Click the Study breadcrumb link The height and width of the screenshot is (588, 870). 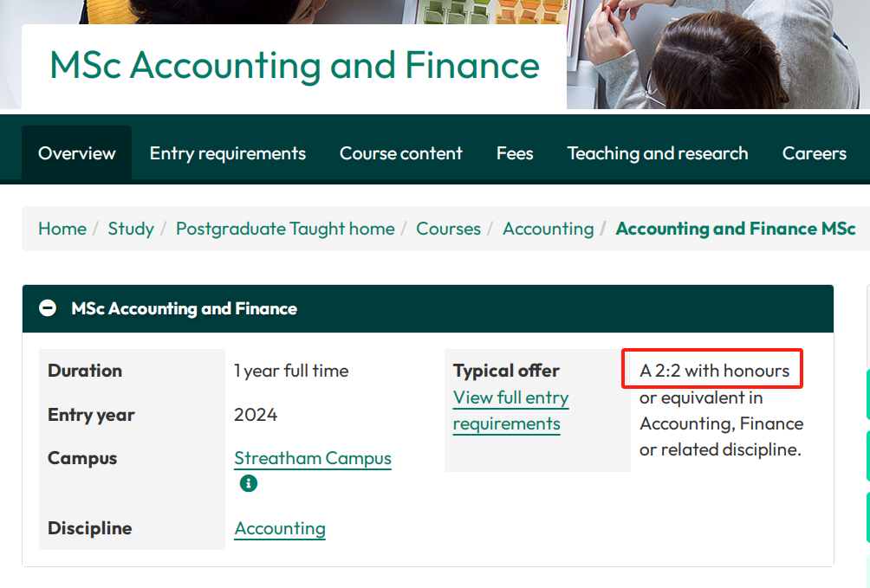click(x=131, y=229)
